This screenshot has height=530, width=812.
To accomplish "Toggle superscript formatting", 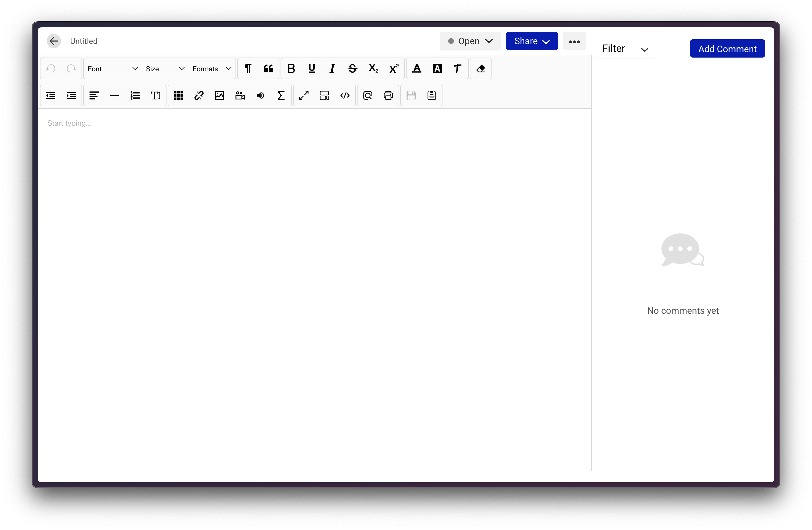I will coord(394,69).
